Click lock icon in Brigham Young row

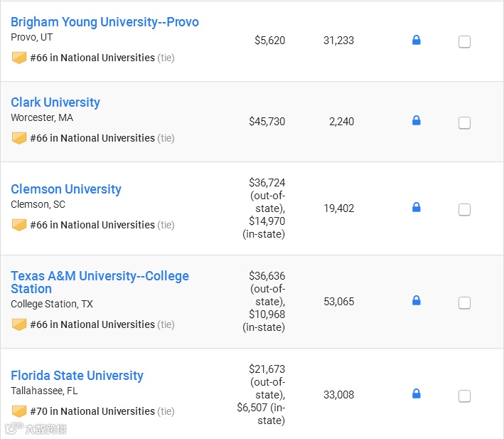tap(417, 41)
